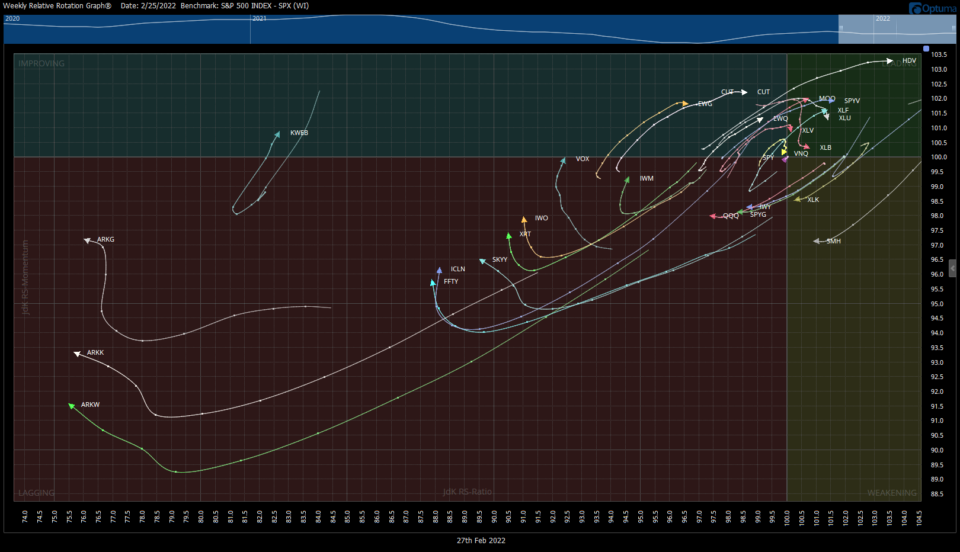Screen dimensions: 960x552
Task: Select the SKYY ticker label
Action: pos(500,259)
